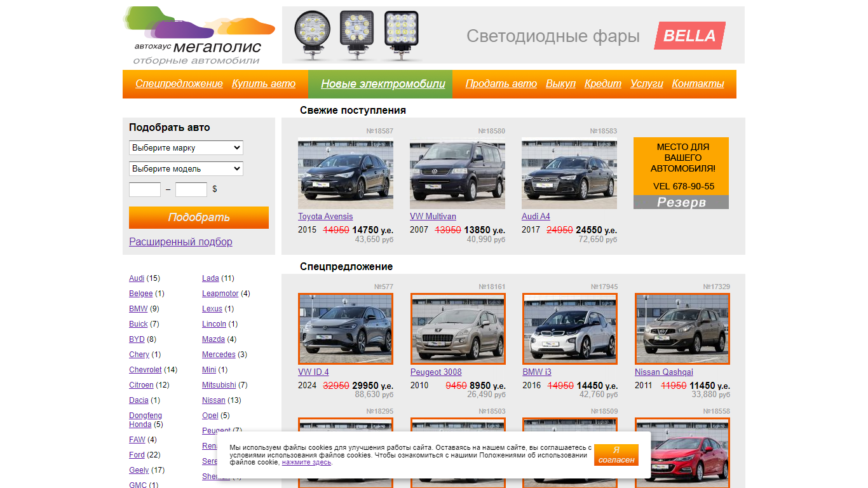Filter by Dacia brand link
This screenshot has height=488, width=868.
click(x=139, y=400)
